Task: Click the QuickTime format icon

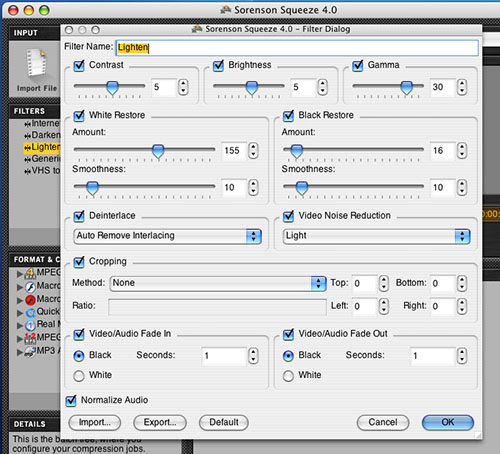Action: 30,312
